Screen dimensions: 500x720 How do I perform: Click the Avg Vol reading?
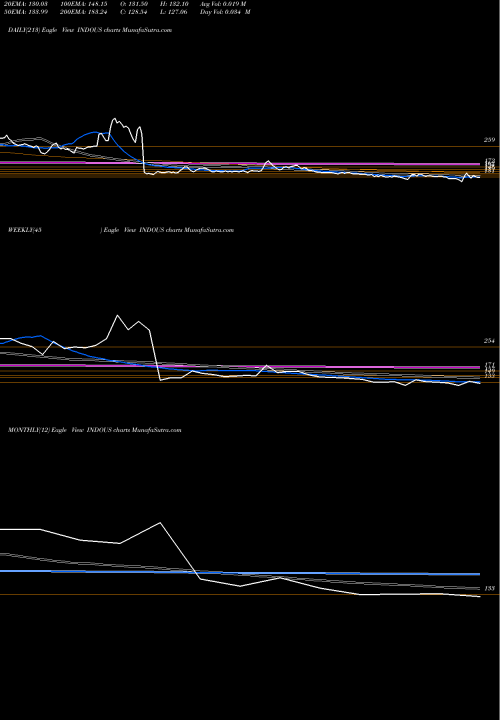[223, 4]
